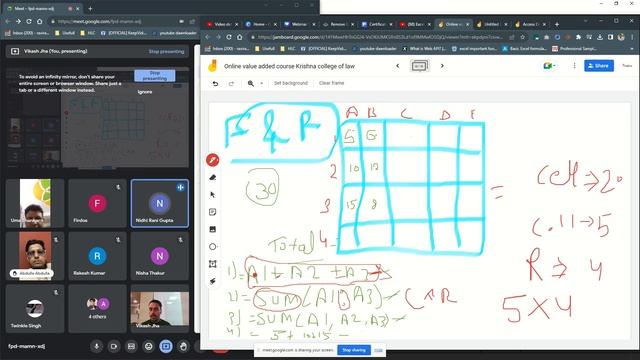The image size is (640, 360).
Task: Expand the bookmarks overflow chevron
Action: [632, 49]
